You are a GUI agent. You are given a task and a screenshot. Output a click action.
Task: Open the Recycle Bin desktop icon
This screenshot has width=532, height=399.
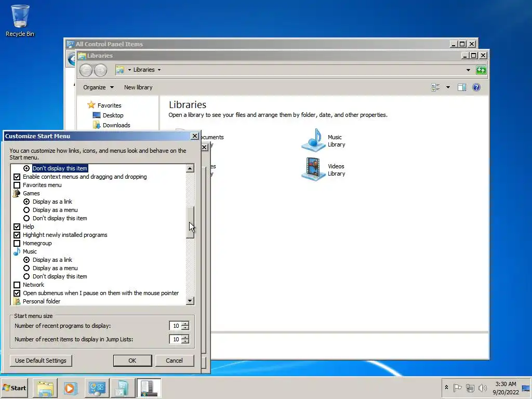[x=20, y=20]
